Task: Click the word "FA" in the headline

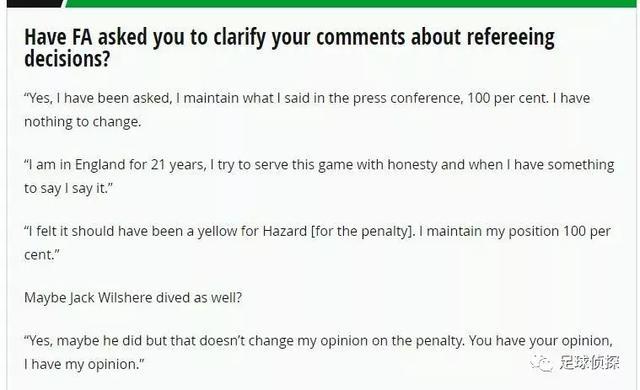Action: pos(83,38)
